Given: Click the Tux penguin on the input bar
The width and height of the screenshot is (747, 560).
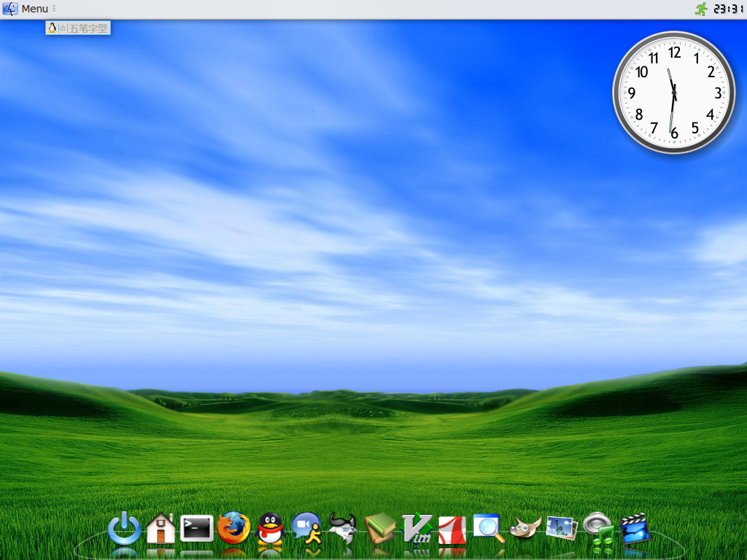Looking at the screenshot, I should (x=52, y=28).
